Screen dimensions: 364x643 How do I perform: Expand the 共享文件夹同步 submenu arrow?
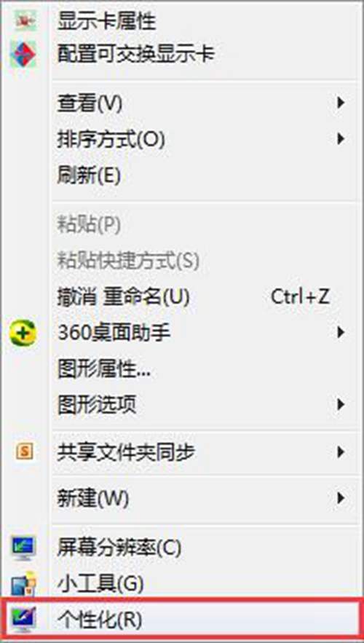pyautogui.click(x=340, y=452)
